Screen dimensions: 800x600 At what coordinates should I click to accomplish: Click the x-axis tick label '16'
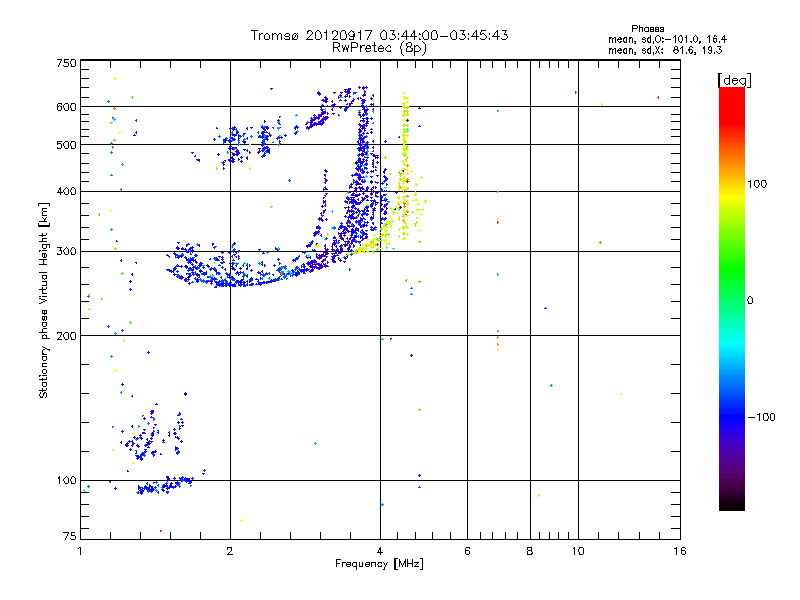[680, 551]
